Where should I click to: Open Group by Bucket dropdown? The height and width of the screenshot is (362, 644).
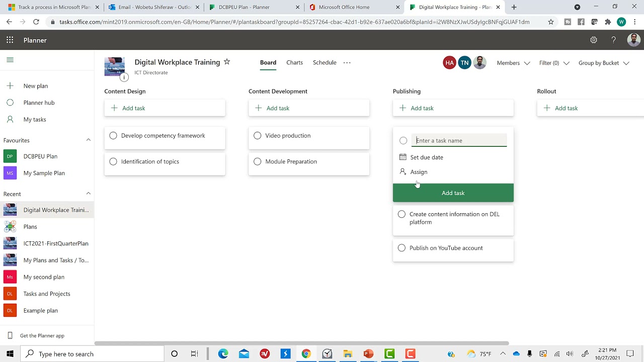coord(604,63)
